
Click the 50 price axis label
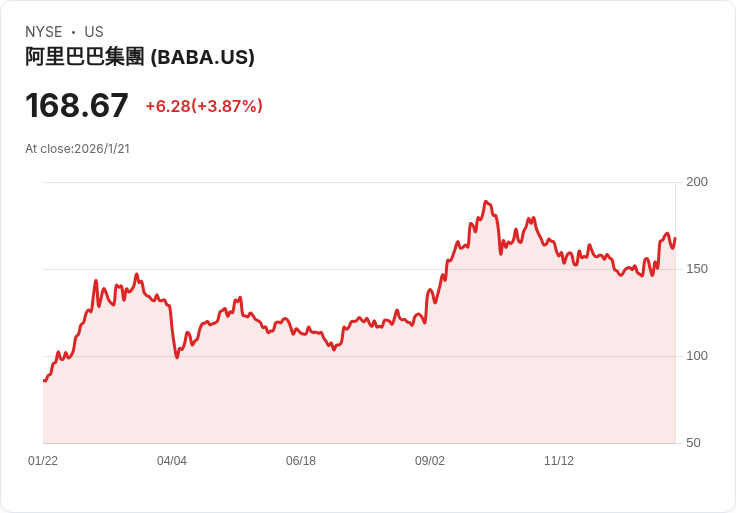(693, 443)
